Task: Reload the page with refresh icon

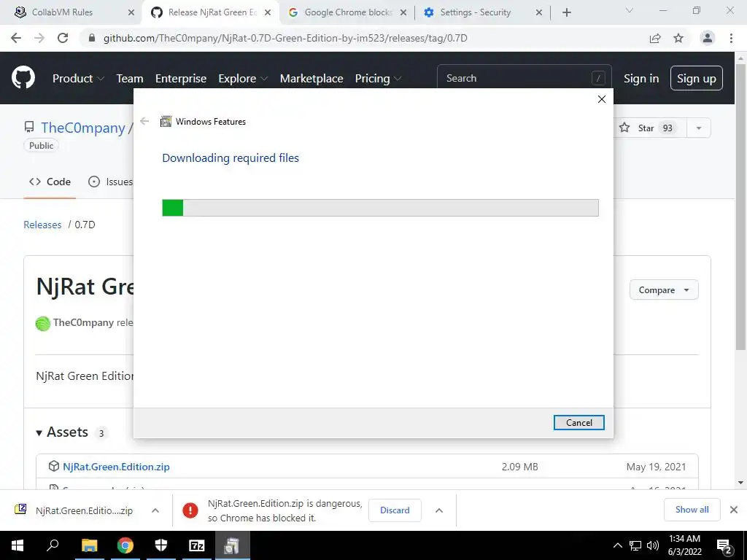Action: tap(63, 38)
